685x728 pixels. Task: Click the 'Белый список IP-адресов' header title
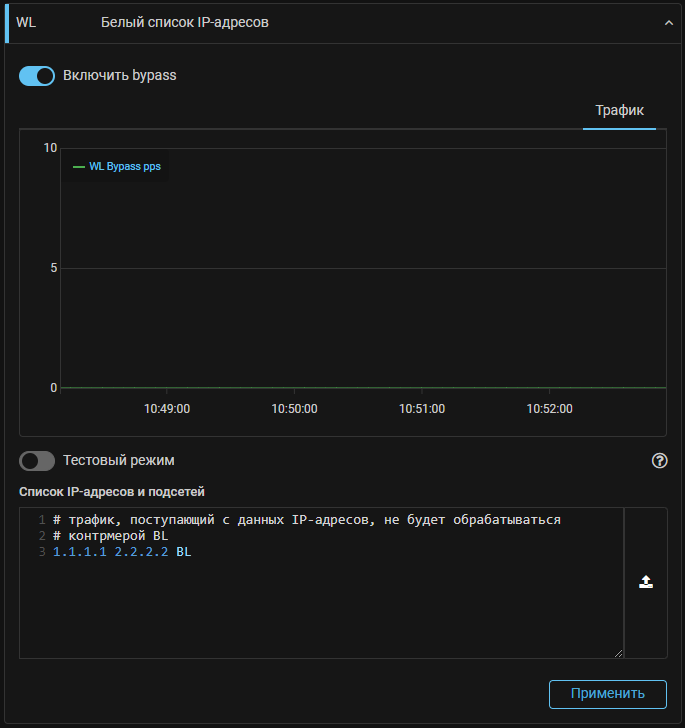(x=185, y=22)
